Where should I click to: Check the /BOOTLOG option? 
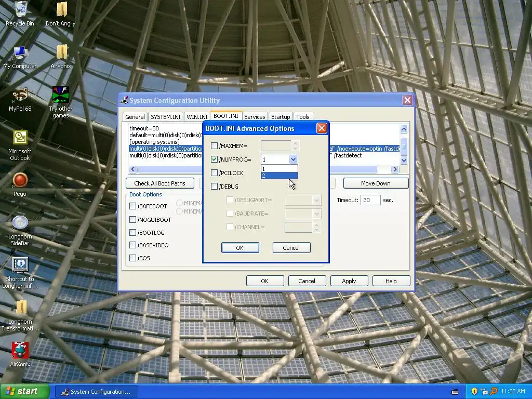[132, 232]
